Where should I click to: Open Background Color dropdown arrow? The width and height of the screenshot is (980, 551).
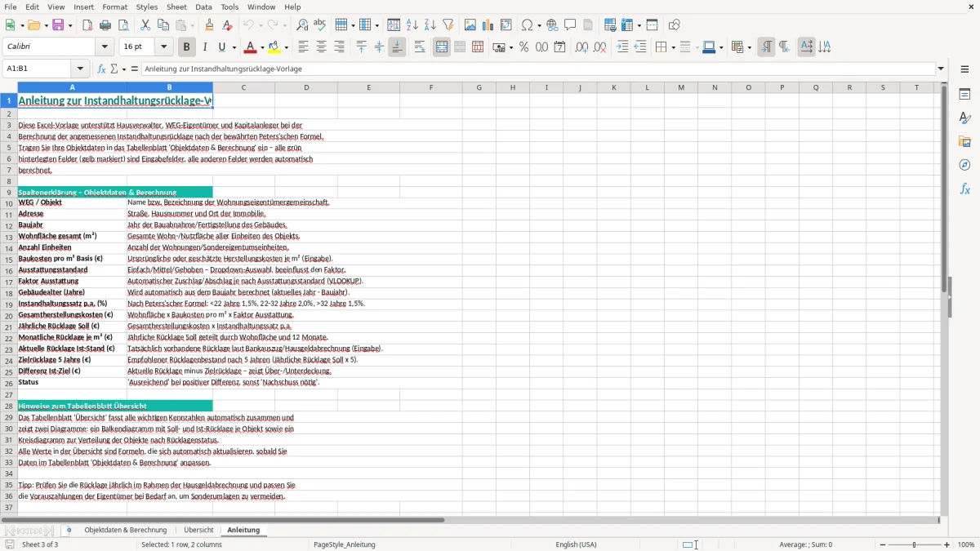286,47
